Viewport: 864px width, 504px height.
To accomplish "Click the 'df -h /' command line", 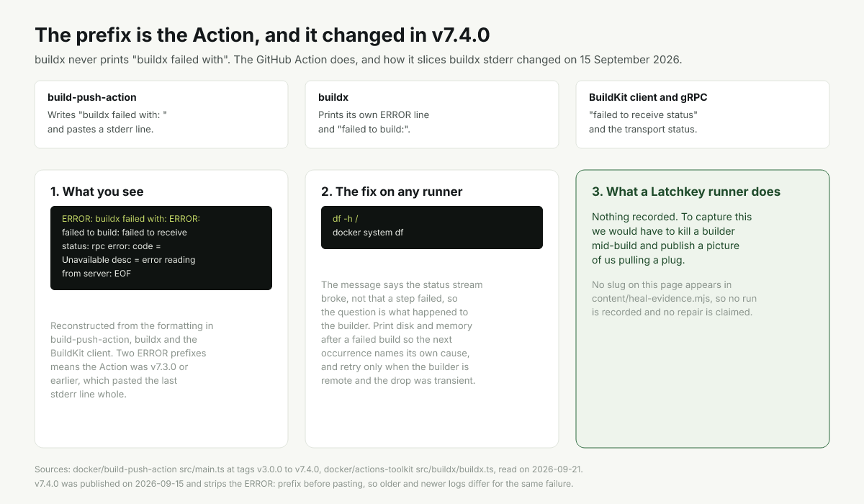I will point(346,219).
